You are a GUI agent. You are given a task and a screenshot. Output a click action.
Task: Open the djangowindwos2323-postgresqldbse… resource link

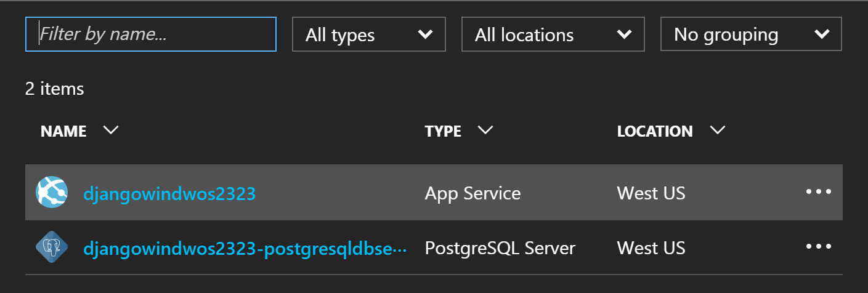pyautogui.click(x=245, y=249)
